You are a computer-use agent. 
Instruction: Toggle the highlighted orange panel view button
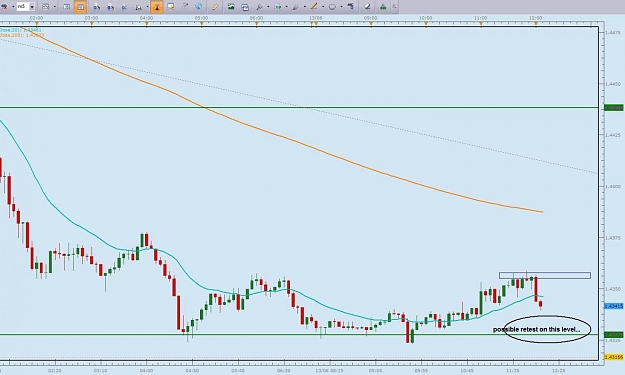pyautogui.click(x=81, y=7)
